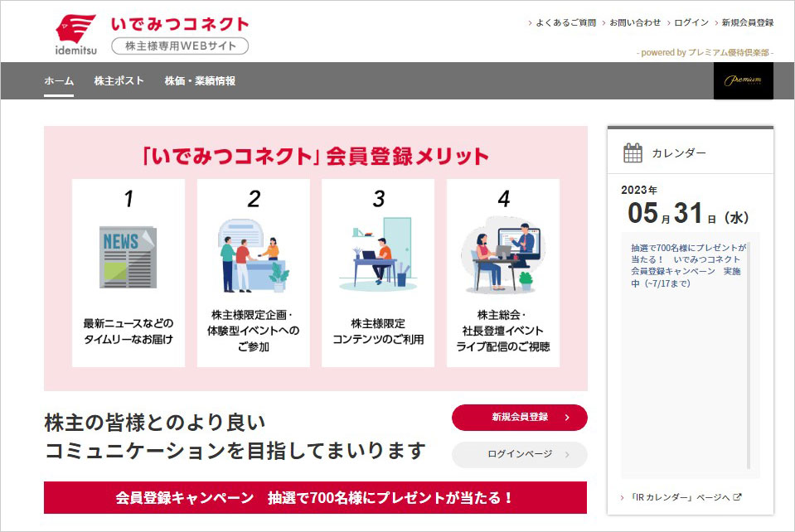Click the calendar panel scrollbar
Viewport: 795px width, 532px height.
[x=749, y=355]
